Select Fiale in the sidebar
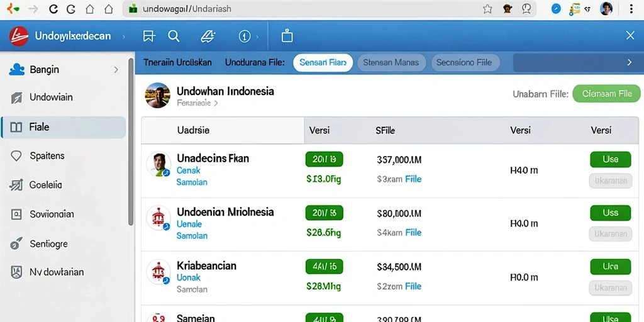 click(x=64, y=127)
